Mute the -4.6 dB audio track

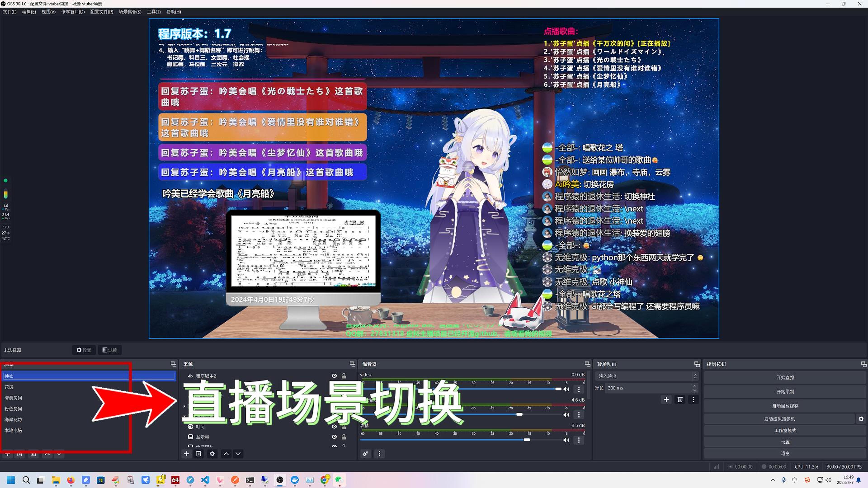(566, 415)
